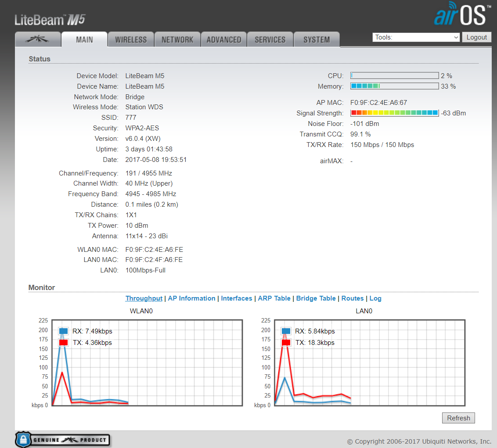Click the Distance value 0.1 miles (0.2 km)
This screenshot has height=448, width=497.
tap(152, 204)
